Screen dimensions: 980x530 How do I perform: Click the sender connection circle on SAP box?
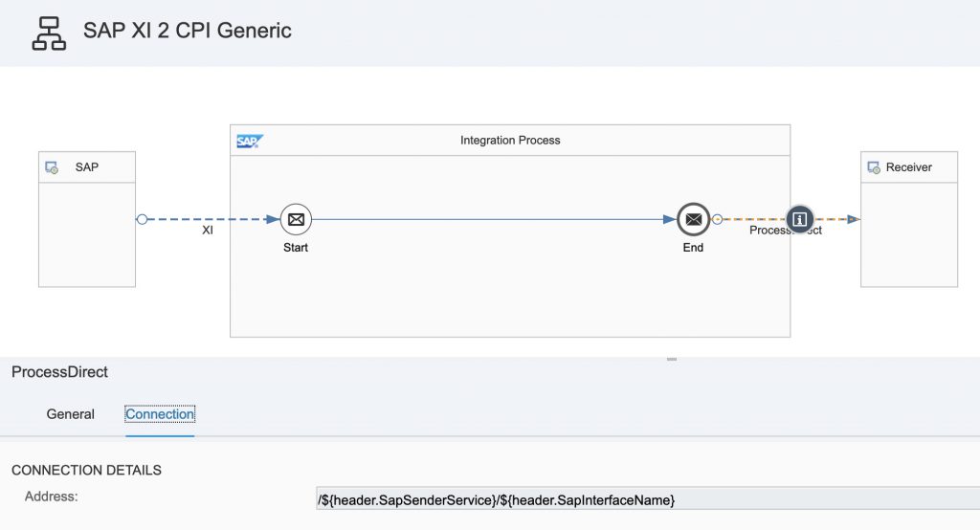(142, 219)
